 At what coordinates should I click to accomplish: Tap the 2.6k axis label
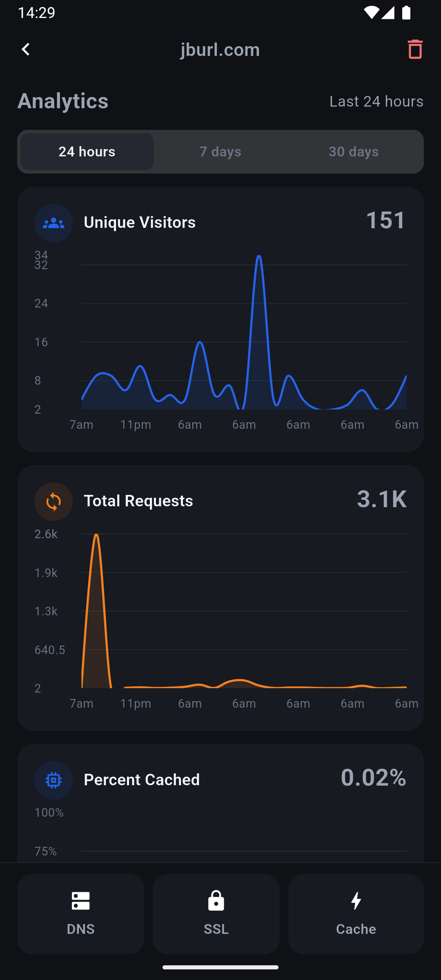46,534
